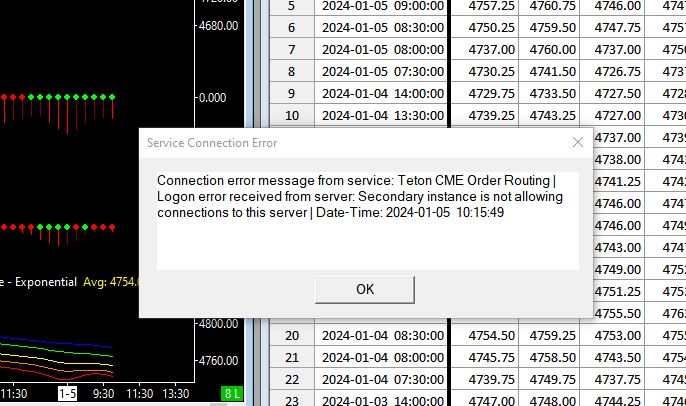Click the 2024-01-05 08:30:00 date cell
The width and height of the screenshot is (686, 406).
click(x=382, y=27)
